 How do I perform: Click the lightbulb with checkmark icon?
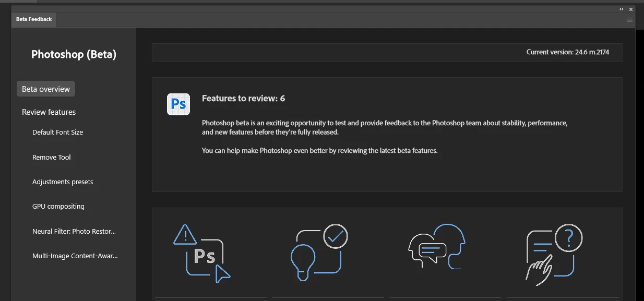coord(319,252)
